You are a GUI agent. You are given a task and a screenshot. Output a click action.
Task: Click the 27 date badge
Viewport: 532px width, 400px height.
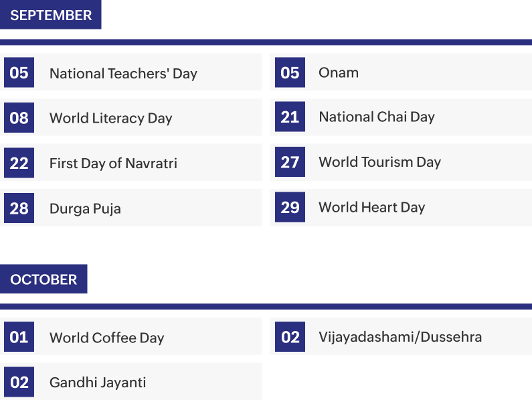tap(290, 161)
